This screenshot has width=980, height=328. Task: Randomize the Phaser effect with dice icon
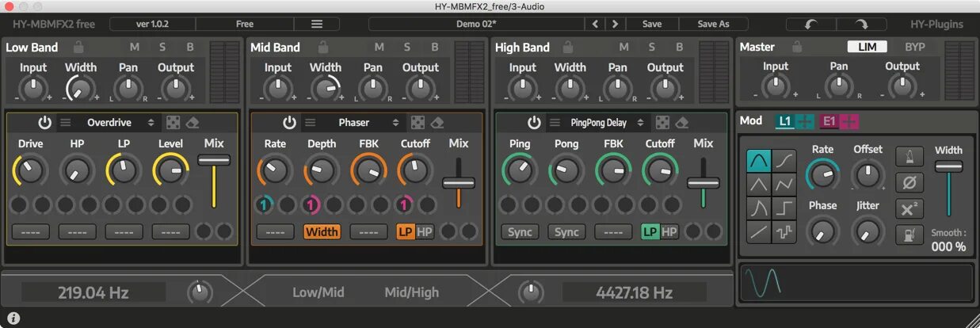click(x=418, y=123)
